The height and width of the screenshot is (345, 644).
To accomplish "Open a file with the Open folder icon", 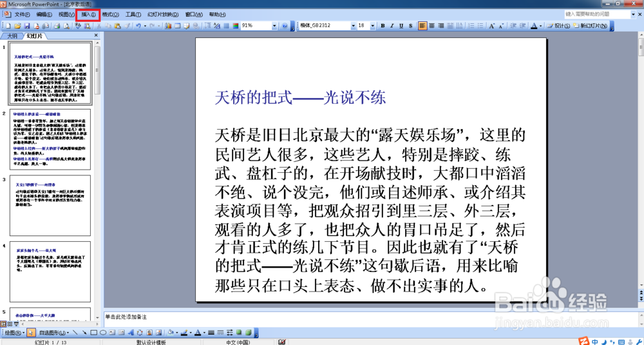I will 17,26.
